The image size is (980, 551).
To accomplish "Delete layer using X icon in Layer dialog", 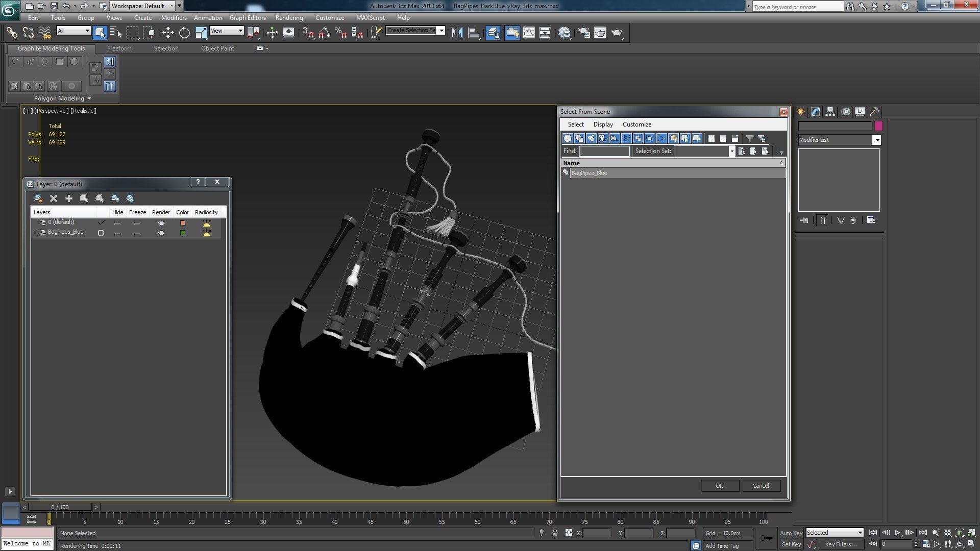I will pos(54,198).
